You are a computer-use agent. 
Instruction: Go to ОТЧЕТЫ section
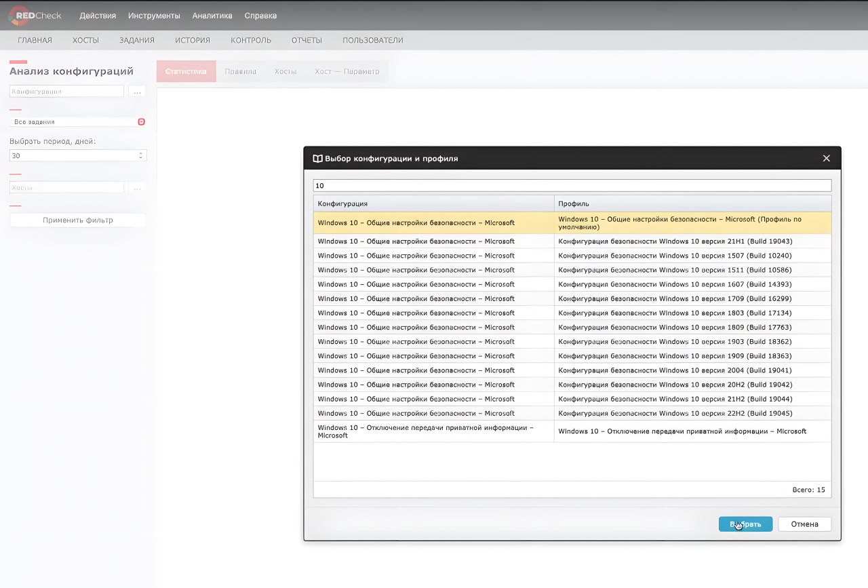[307, 40]
